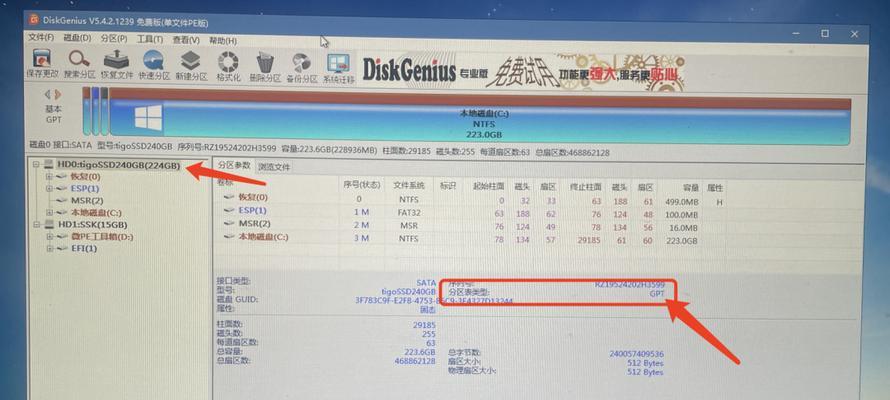The height and width of the screenshot is (400, 890).
Task: Switch to the 浏览文件 tab
Action: [x=274, y=167]
